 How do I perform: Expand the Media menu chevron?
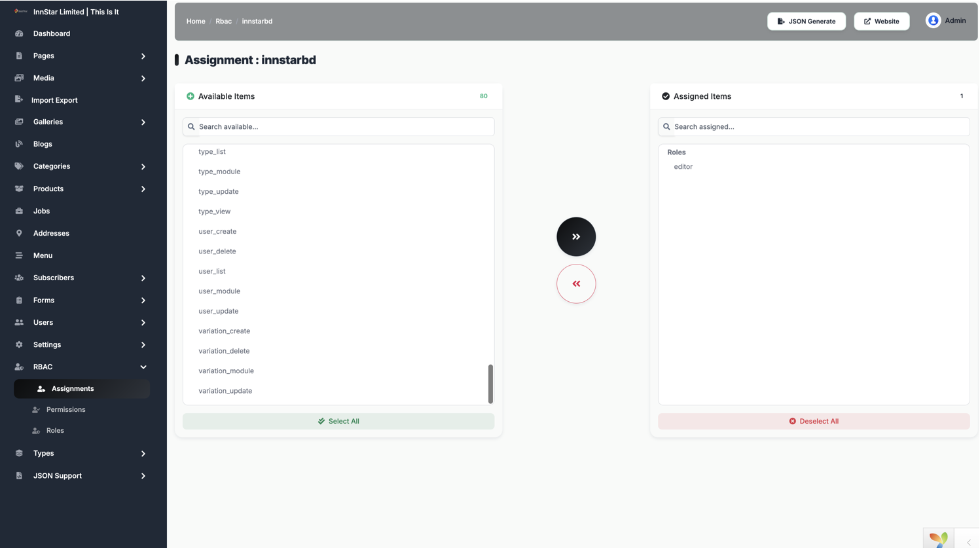coord(143,79)
